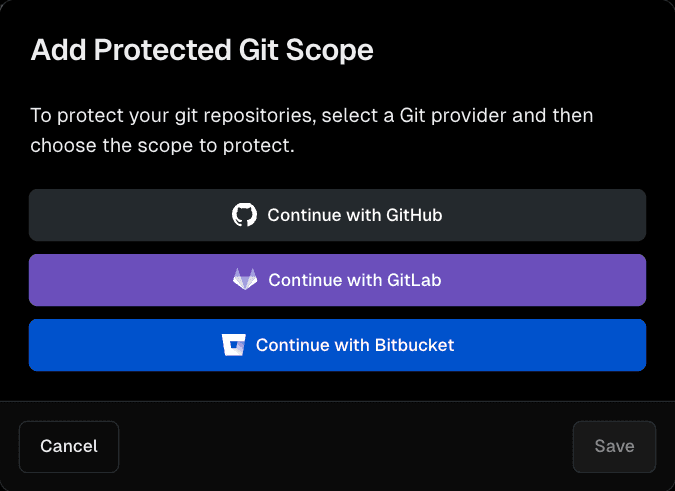Select the dark gray GitHub provider button

337,215
